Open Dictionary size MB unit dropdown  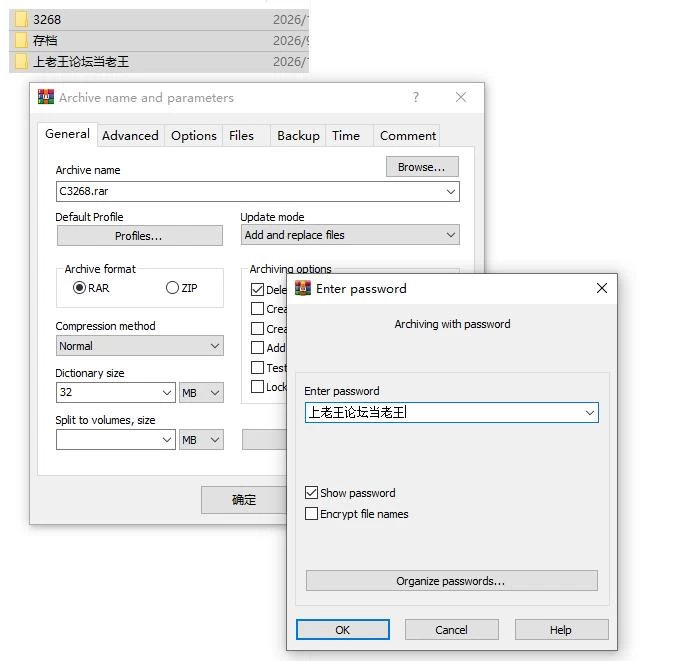(201, 392)
